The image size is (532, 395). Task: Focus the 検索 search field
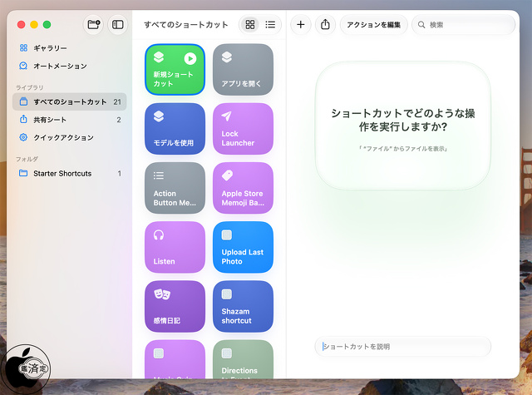[x=464, y=24]
